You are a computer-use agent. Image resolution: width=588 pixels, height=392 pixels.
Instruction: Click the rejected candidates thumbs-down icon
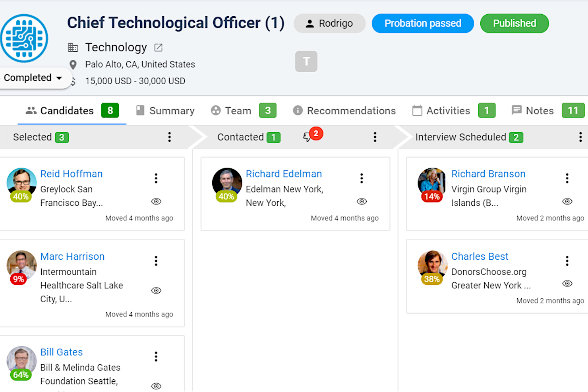tap(307, 137)
